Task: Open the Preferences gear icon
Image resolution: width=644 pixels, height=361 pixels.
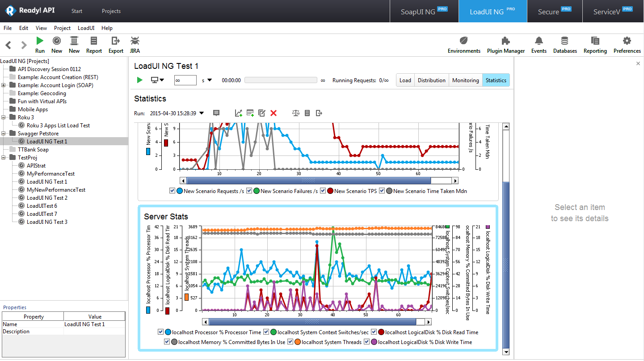Action: point(627,41)
